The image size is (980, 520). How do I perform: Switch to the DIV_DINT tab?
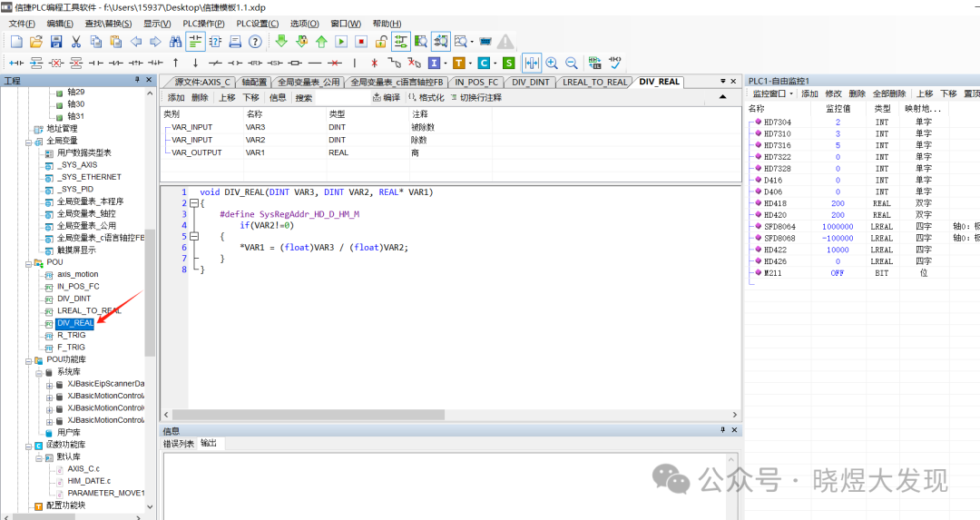pos(530,82)
